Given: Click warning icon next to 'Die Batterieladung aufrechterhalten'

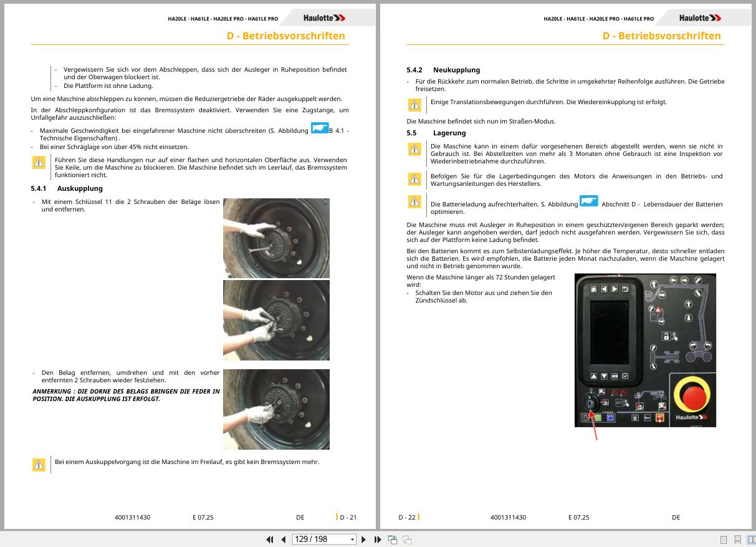Looking at the screenshot, I should pos(414,201).
